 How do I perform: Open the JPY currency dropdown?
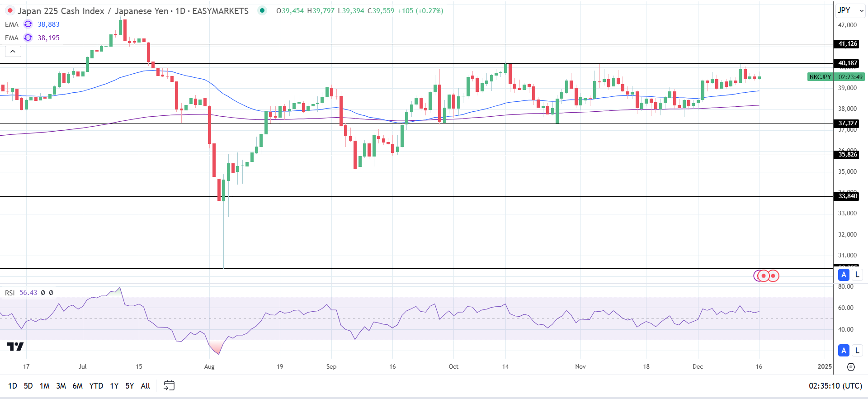coord(850,10)
